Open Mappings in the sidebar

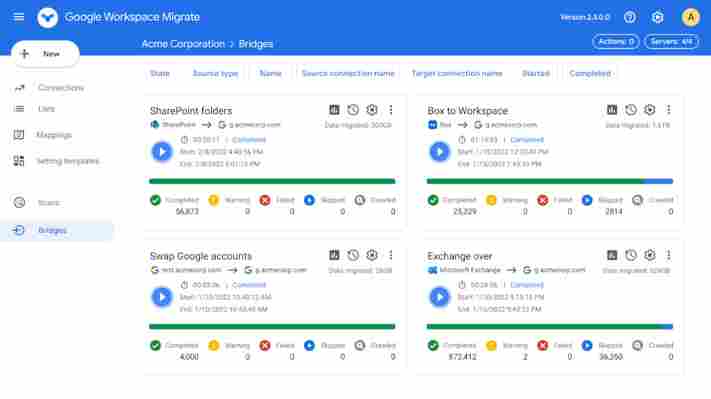54,135
